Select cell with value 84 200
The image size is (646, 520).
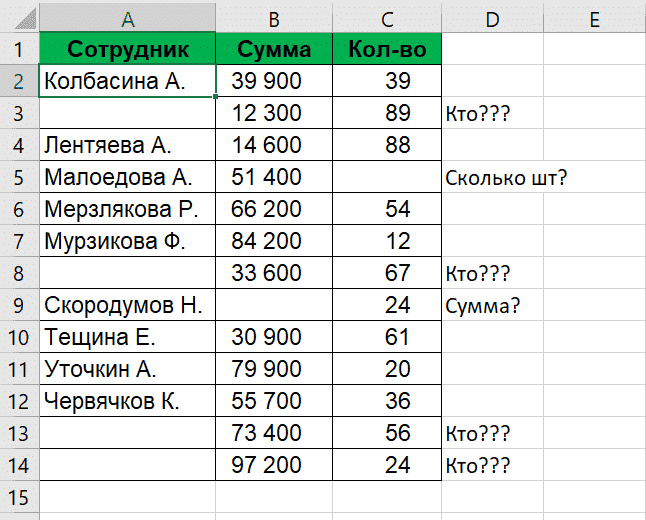pyautogui.click(x=274, y=241)
